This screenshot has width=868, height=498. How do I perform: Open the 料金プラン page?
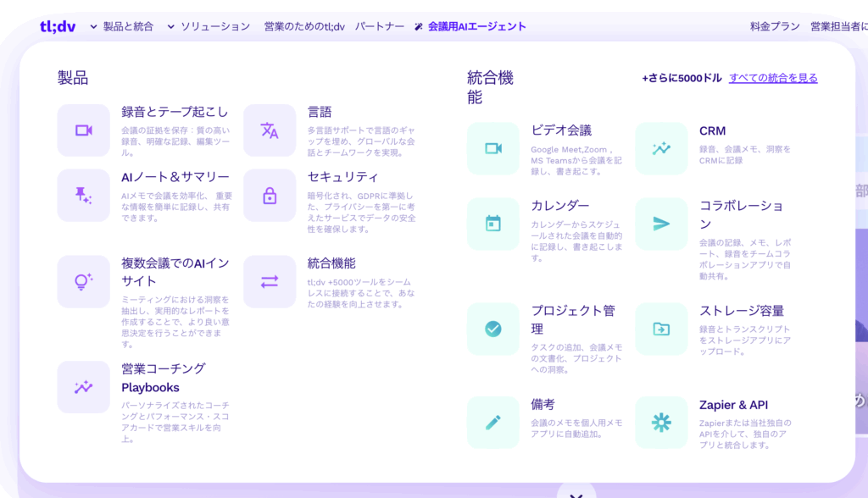[x=775, y=26]
